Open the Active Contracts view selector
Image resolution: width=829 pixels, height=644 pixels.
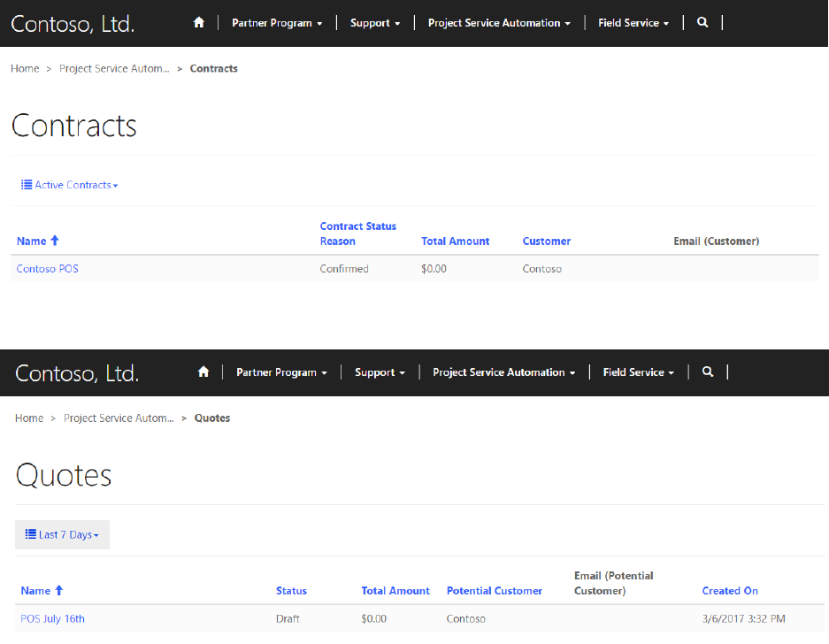tap(70, 185)
